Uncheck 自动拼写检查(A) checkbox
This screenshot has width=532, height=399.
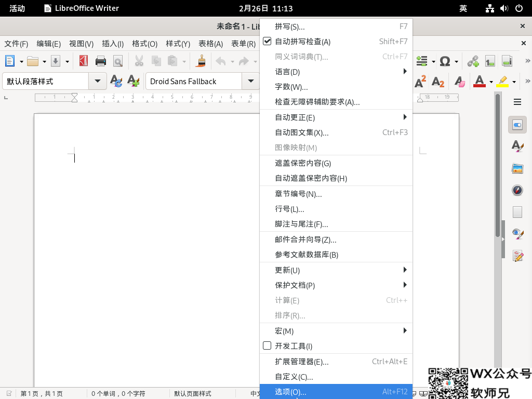(268, 42)
